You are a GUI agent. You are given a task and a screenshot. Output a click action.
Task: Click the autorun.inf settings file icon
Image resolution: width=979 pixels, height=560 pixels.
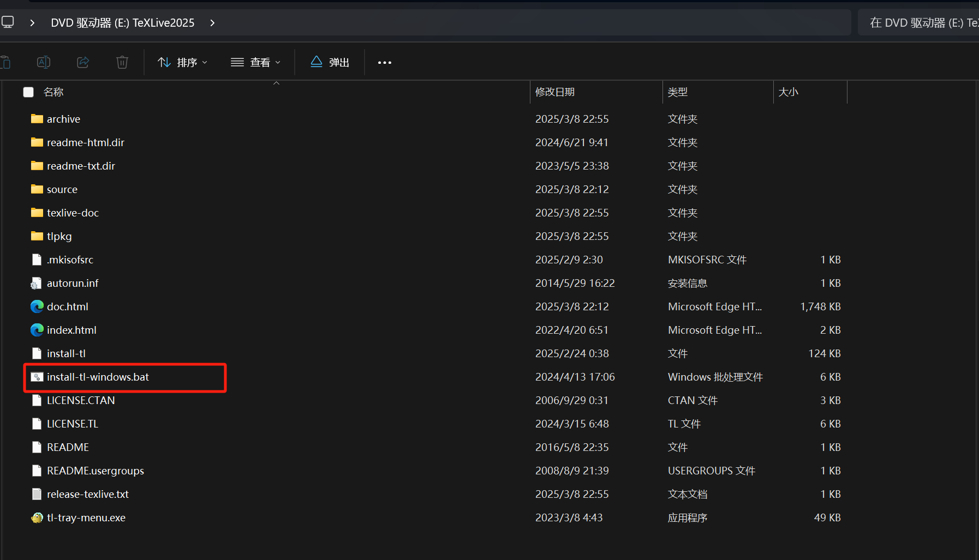click(x=37, y=283)
